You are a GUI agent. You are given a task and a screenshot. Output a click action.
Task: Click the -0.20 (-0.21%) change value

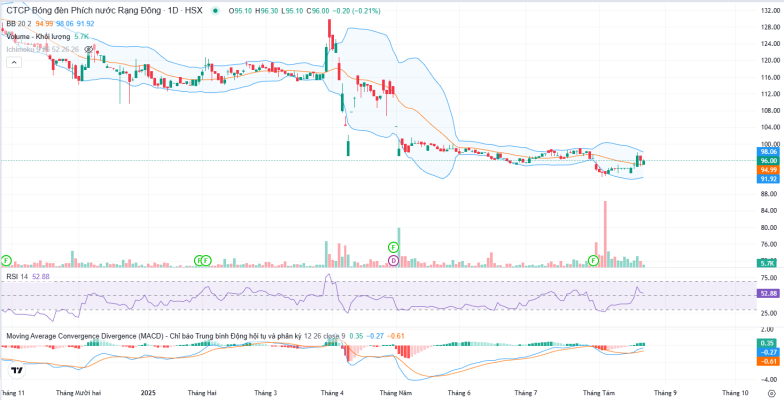(356, 10)
